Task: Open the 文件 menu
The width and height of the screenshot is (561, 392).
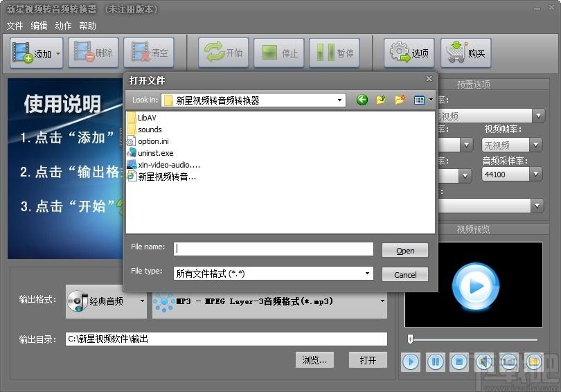Action: (15, 26)
